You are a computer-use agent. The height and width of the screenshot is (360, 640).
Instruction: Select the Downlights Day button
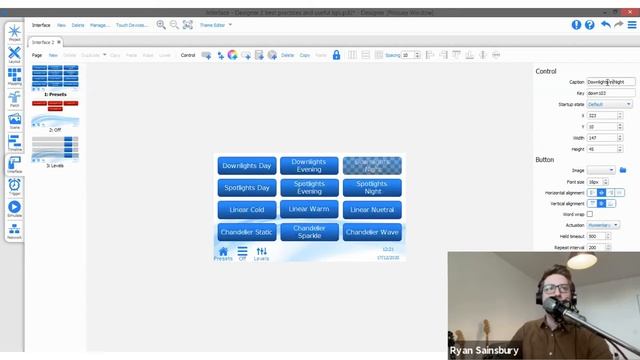point(247,166)
